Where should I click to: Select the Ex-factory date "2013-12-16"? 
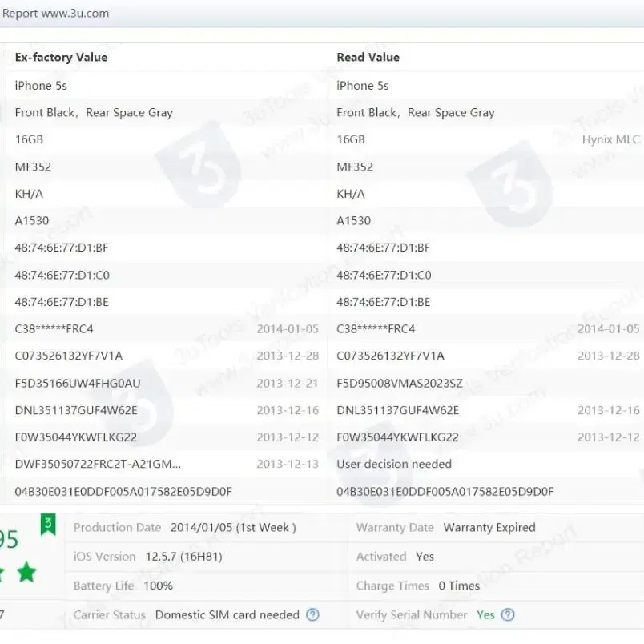pos(288,410)
